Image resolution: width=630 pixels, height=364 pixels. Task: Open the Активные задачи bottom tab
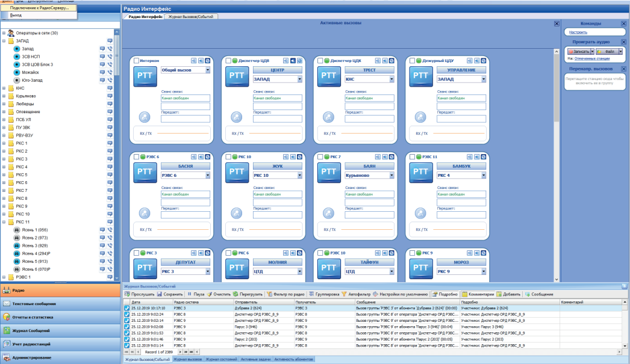click(x=255, y=359)
